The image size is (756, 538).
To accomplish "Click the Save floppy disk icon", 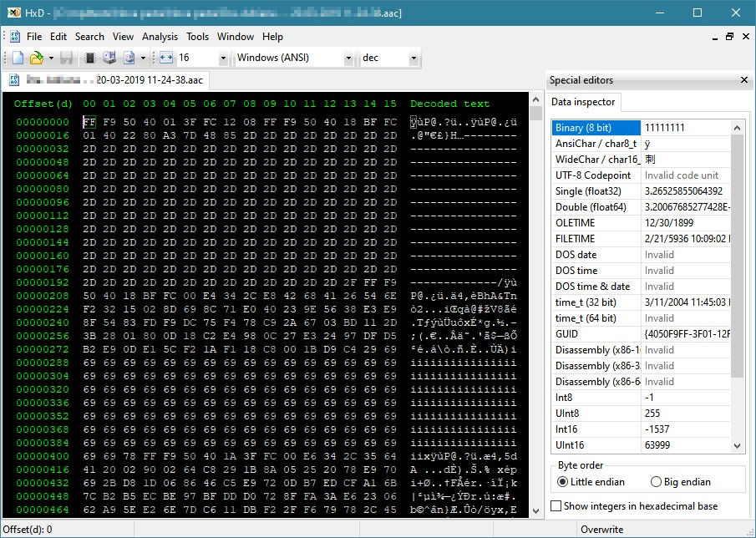I will coord(67,58).
